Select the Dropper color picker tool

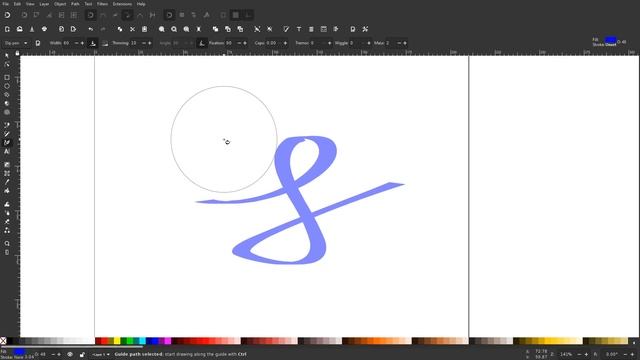pyautogui.click(x=7, y=182)
